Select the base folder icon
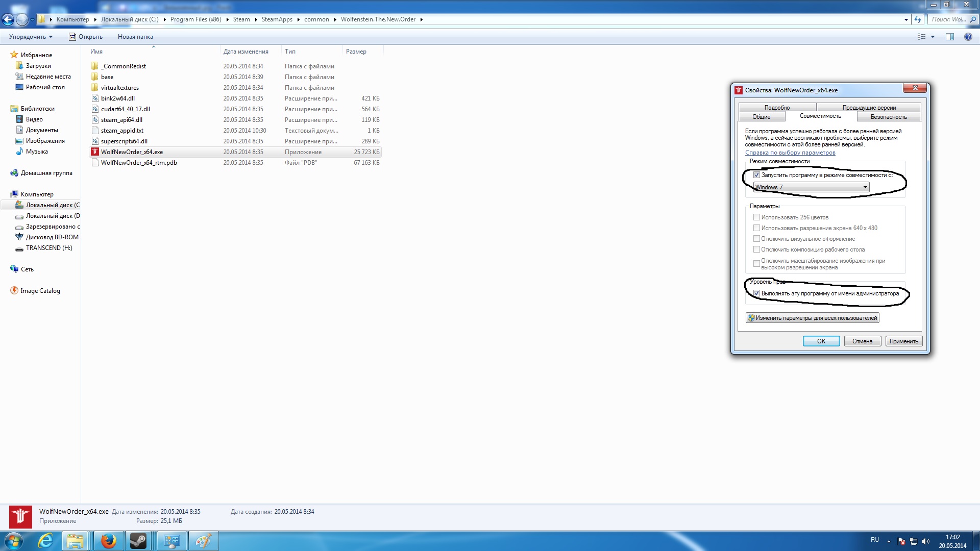This screenshot has height=551, width=980. [95, 77]
